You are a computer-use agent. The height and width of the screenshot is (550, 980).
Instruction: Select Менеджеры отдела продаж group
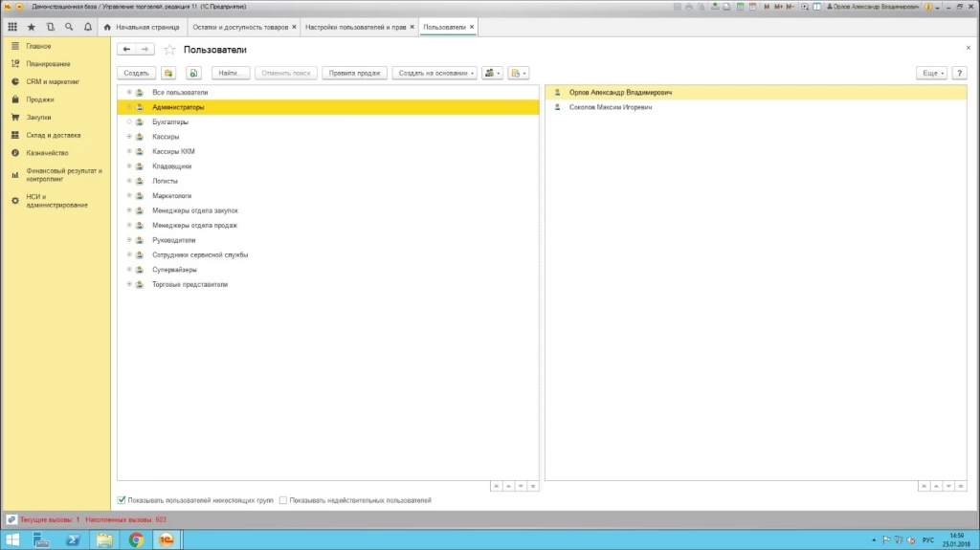[x=328, y=225]
